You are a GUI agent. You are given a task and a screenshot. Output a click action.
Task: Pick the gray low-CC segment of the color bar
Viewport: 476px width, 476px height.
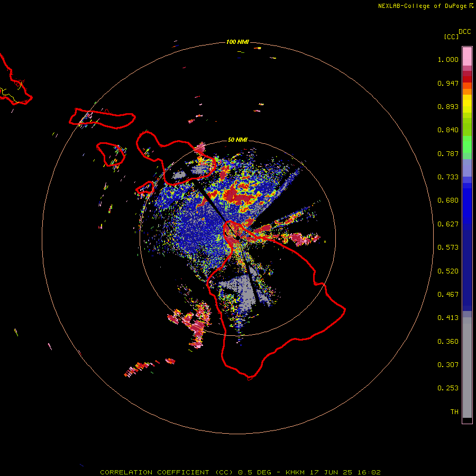point(467,368)
